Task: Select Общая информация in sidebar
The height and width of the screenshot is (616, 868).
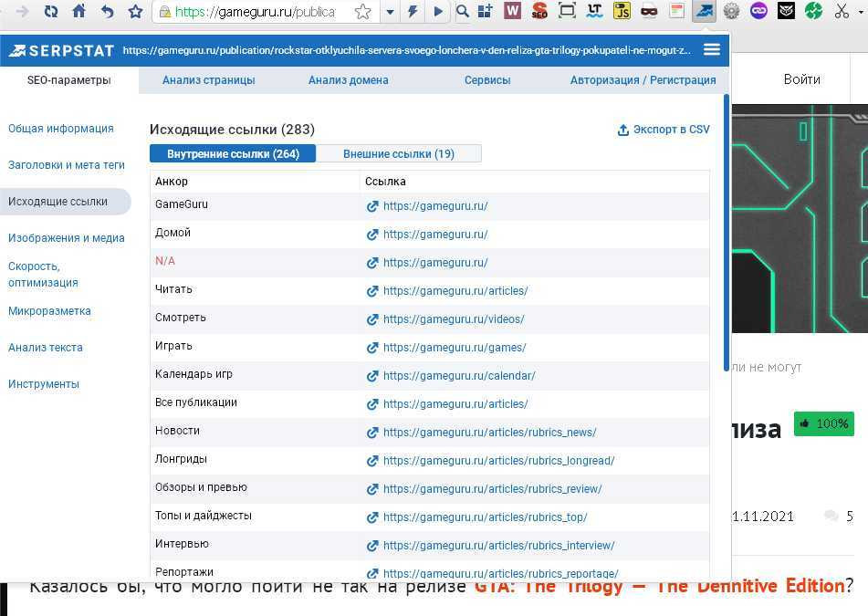Action: [61, 129]
